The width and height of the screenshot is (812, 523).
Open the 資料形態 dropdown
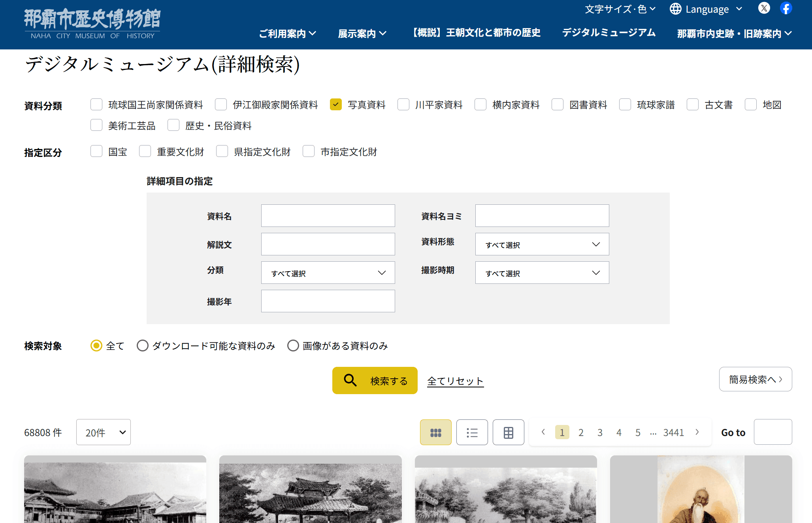click(x=542, y=244)
